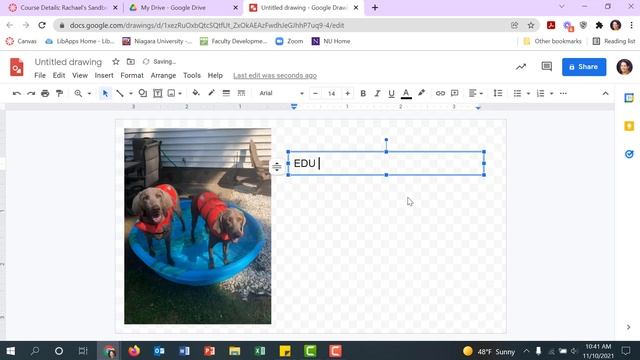Viewport: 640px width, 360px height.
Task: Activate the paint format tool
Action: pos(60,93)
